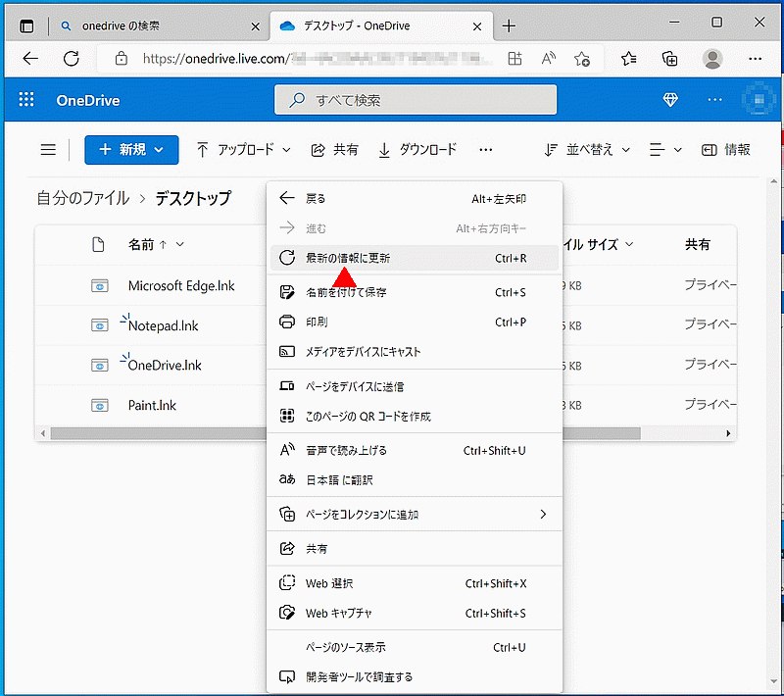Open the 並べ替え sort dropdown
This screenshot has width=784, height=696.
587,150
